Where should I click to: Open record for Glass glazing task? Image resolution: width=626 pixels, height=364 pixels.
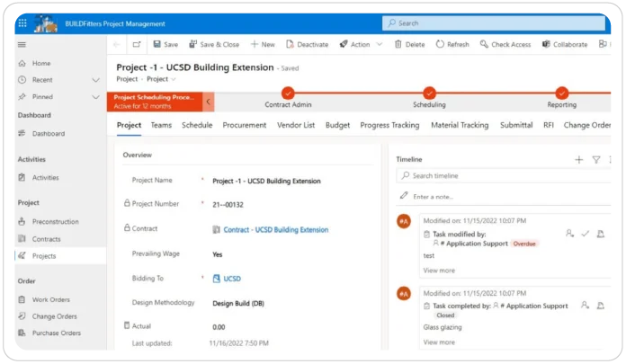601,306
